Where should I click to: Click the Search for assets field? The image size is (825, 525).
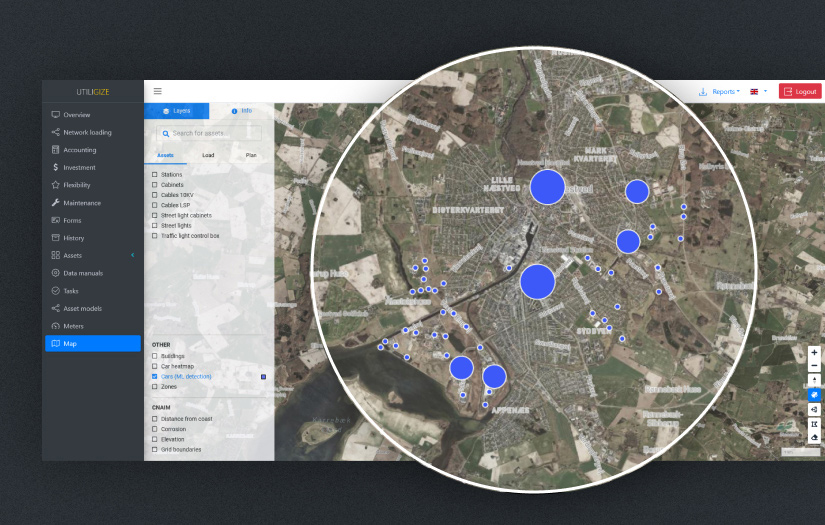tap(209, 134)
